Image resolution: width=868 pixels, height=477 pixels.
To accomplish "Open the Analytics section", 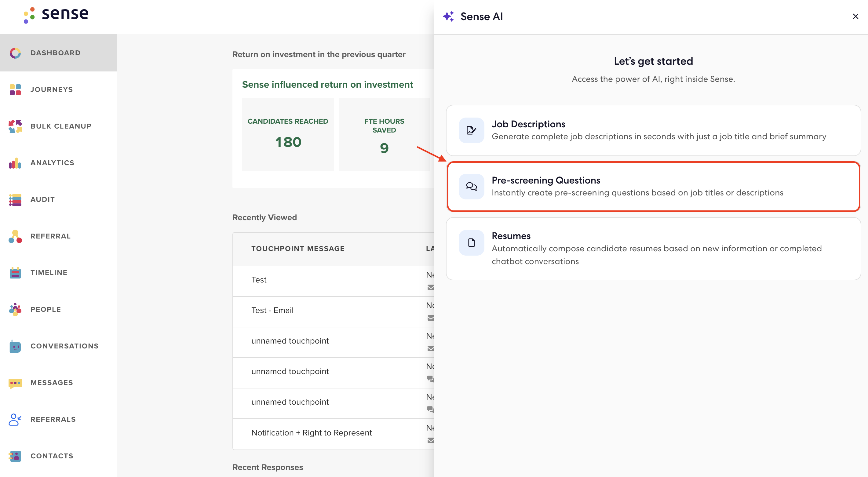I will point(59,163).
